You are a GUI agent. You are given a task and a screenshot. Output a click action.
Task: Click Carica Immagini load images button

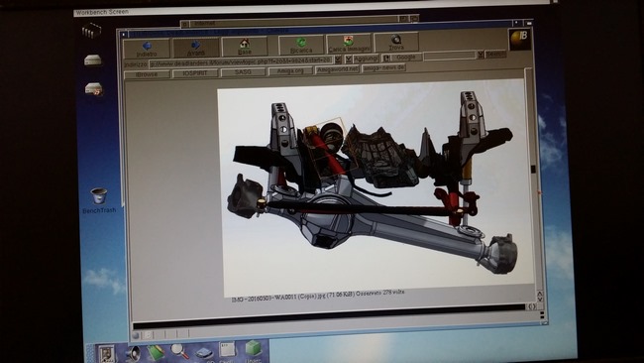[349, 44]
